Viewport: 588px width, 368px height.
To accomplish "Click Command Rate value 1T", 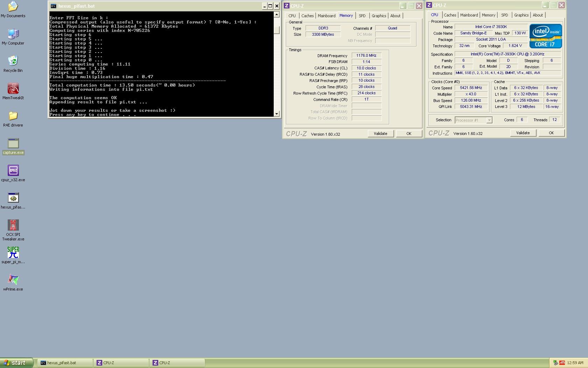I will coord(366,99).
